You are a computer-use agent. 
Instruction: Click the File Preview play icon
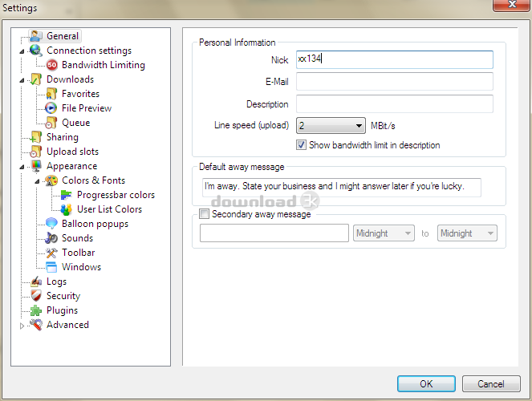51,108
